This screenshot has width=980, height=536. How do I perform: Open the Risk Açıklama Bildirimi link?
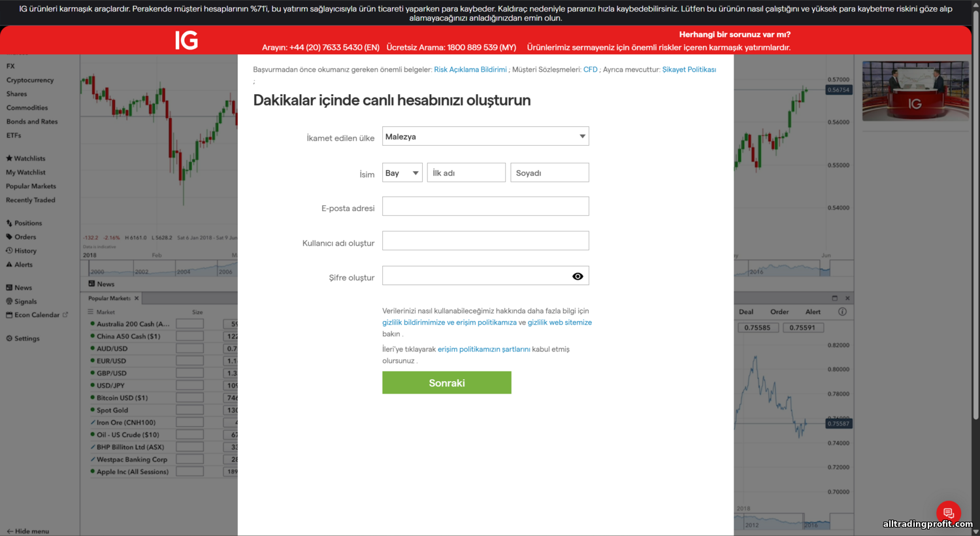coord(470,69)
